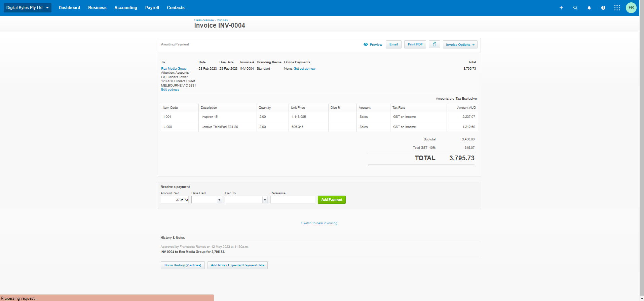Screen dimensions: 644x301
Task: Click amount 1,212.69 cell
Action: pyautogui.click(x=462, y=127)
